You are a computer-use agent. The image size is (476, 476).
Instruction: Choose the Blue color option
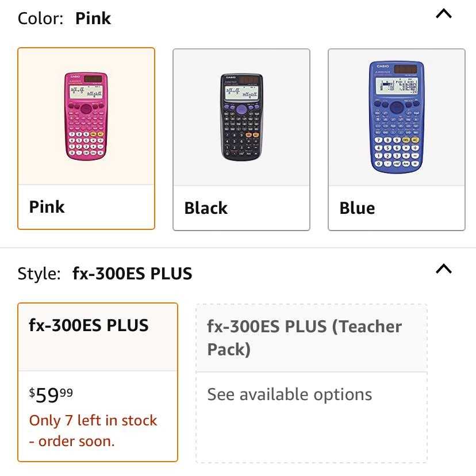pyautogui.click(x=397, y=140)
